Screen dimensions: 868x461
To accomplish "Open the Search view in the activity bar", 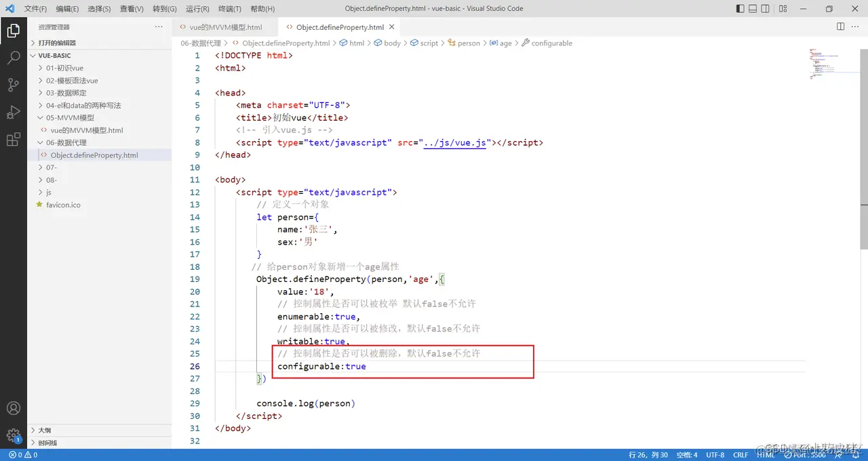I will (x=13, y=57).
